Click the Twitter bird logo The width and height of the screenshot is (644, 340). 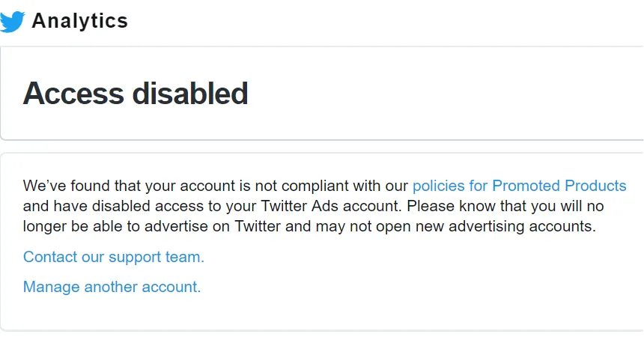(12, 22)
